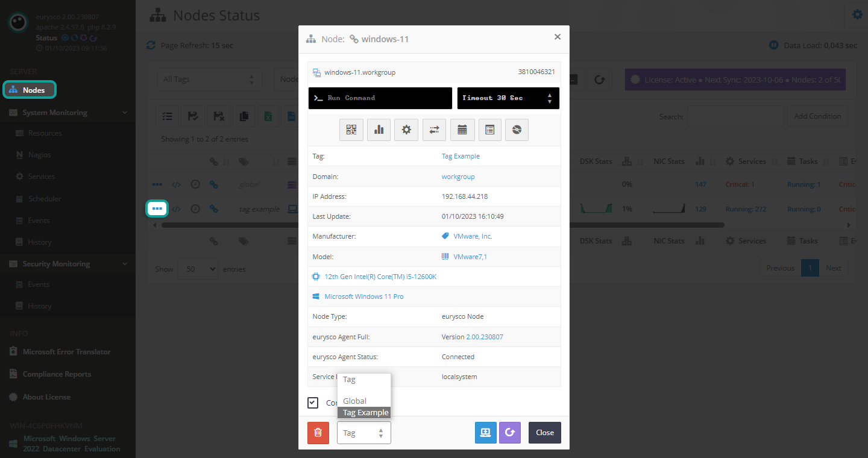Click the link icon in tag example row
The height and width of the screenshot is (458, 868).
(213, 209)
